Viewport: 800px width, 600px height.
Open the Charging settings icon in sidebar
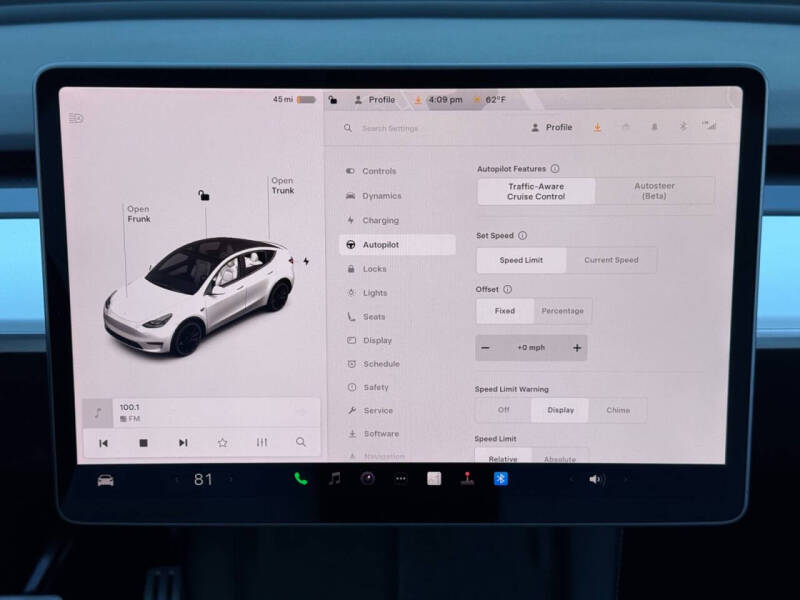point(352,220)
